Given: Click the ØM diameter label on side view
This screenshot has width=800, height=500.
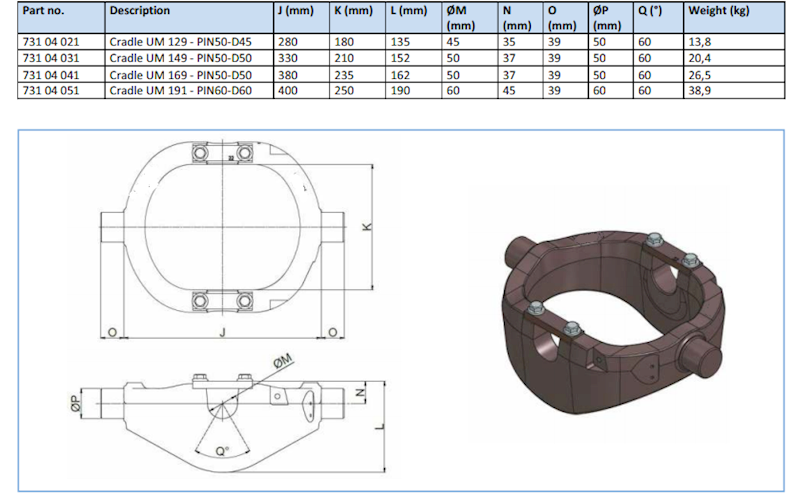Looking at the screenshot, I should pyautogui.click(x=283, y=361).
